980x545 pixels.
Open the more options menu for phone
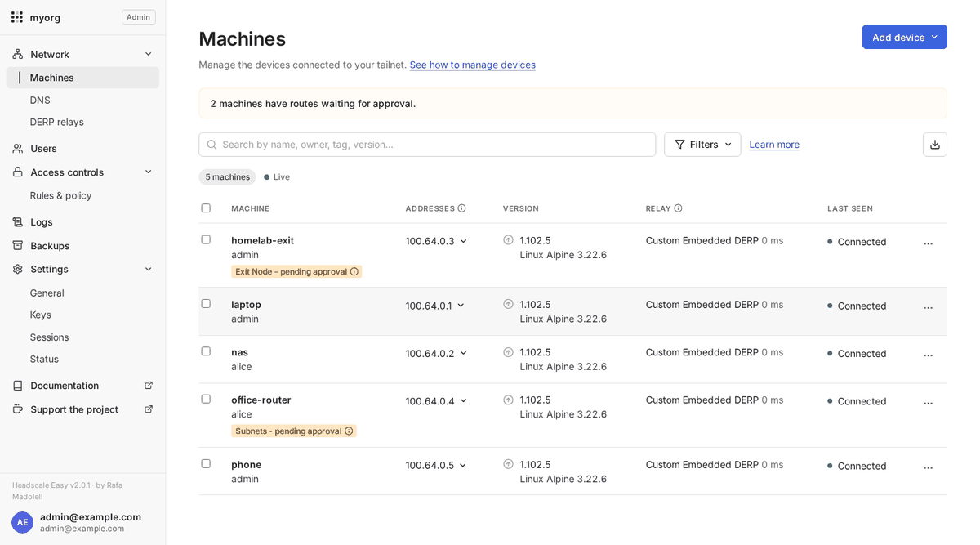[928, 467]
